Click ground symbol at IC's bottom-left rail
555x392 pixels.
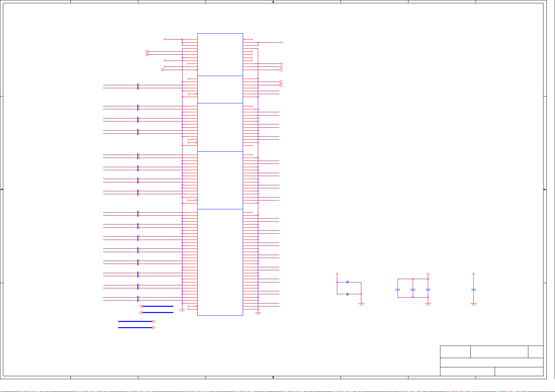tap(182, 310)
